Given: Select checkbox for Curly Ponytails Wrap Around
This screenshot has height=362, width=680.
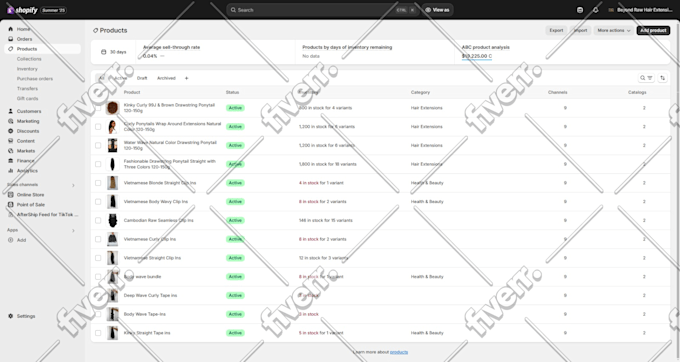Looking at the screenshot, I should [98, 127].
